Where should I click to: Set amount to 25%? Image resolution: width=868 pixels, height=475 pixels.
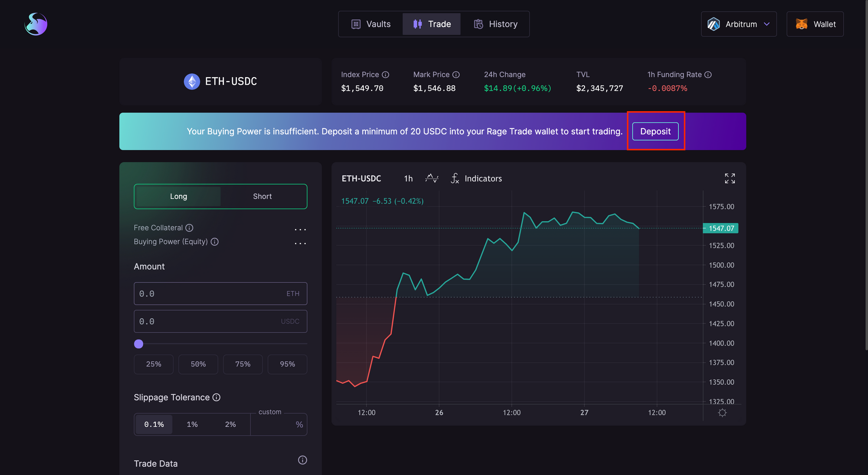tap(154, 364)
